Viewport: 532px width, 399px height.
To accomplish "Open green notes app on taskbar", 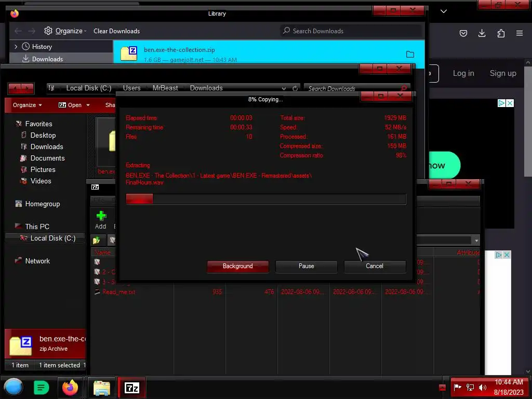I will click(x=42, y=388).
